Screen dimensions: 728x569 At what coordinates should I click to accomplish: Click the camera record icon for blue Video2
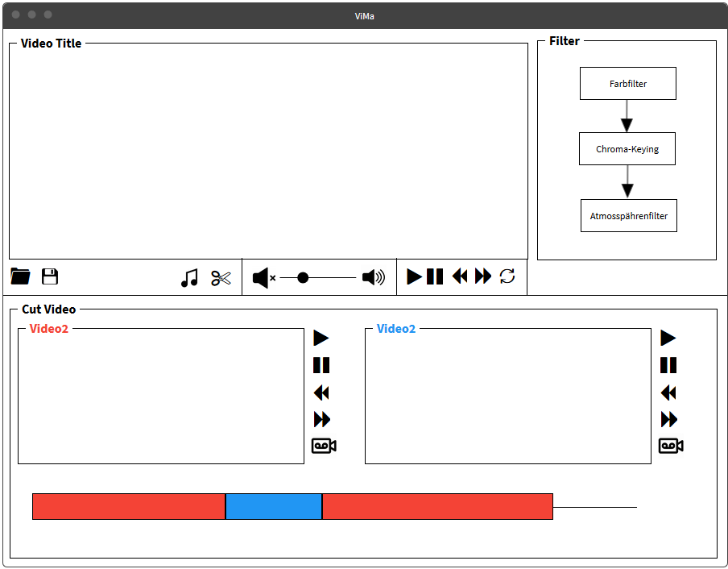(671, 446)
